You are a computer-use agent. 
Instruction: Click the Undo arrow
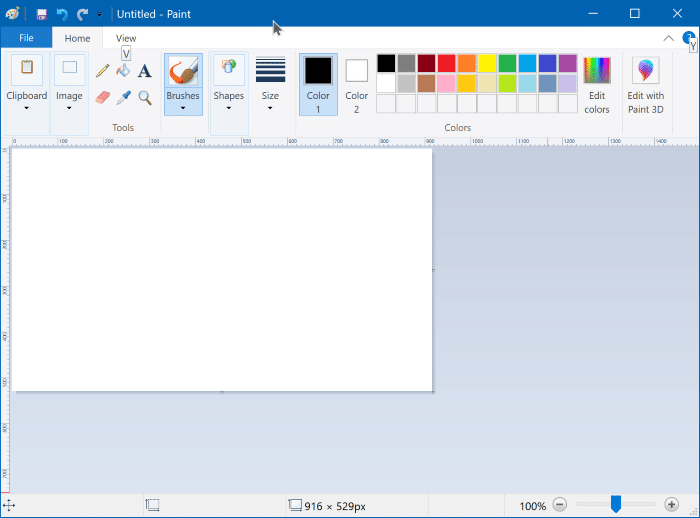[x=62, y=14]
